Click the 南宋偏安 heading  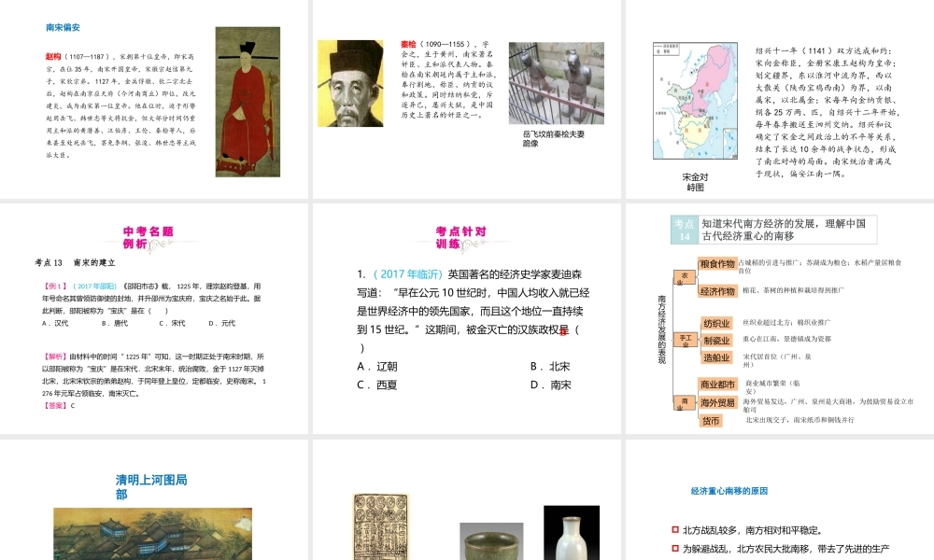[63, 27]
